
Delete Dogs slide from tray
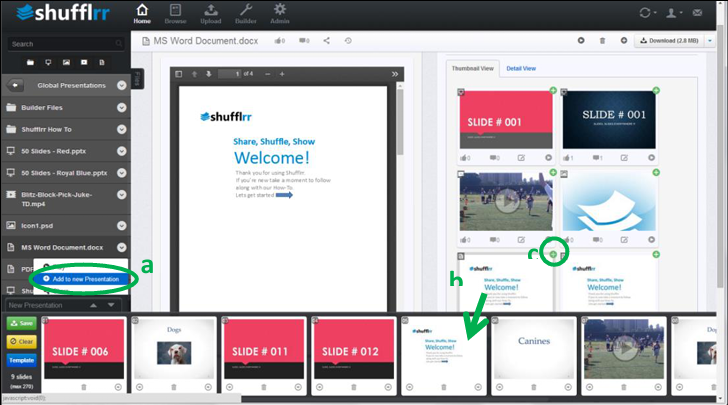click(174, 387)
